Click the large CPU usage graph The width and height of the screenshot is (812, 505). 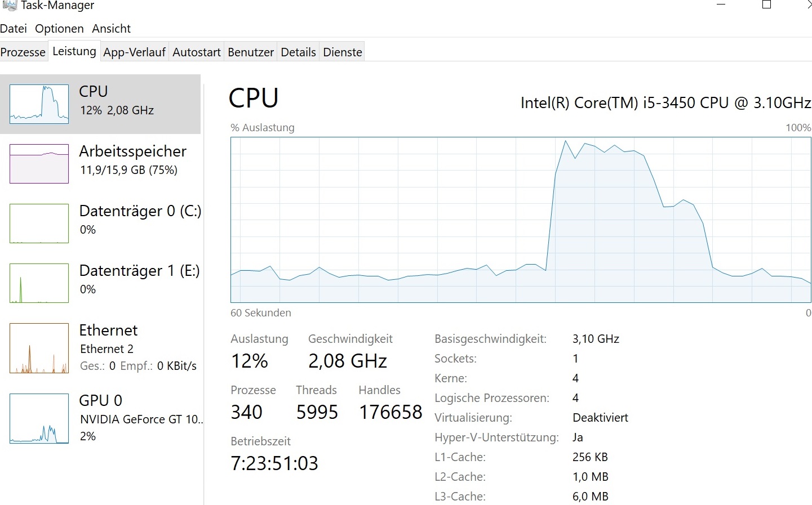point(521,220)
